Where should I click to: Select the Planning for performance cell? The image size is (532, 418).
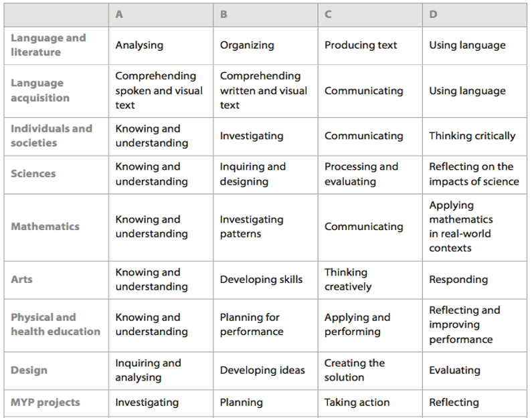coord(252,324)
